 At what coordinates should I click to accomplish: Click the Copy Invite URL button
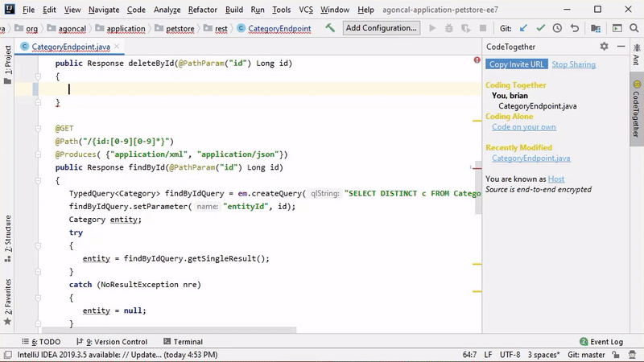tap(517, 64)
